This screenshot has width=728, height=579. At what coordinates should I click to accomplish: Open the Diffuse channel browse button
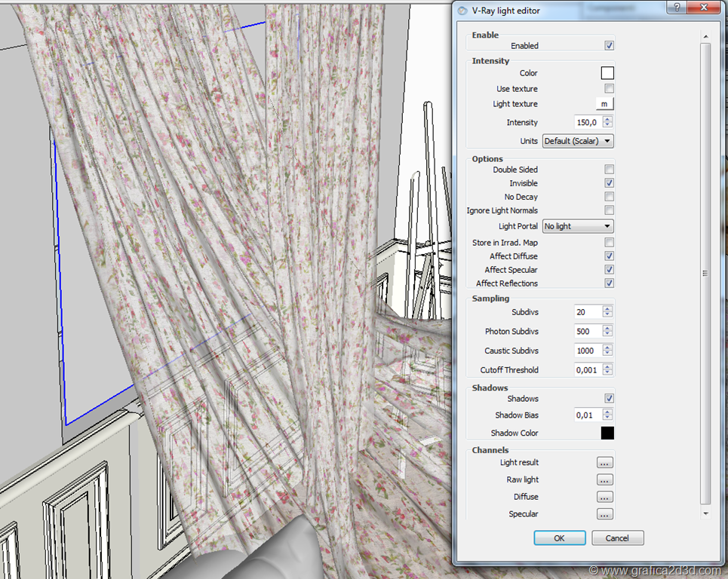[604, 498]
